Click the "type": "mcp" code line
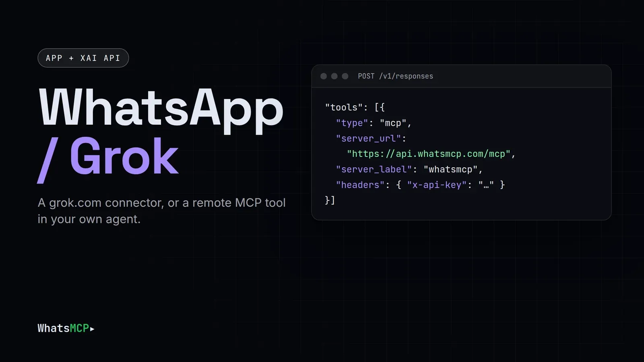 coord(374,123)
